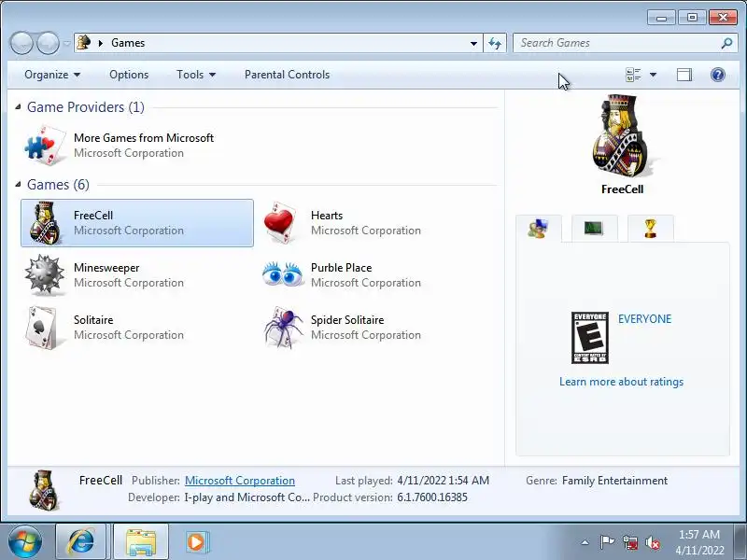Open the Organize menu

click(x=52, y=75)
